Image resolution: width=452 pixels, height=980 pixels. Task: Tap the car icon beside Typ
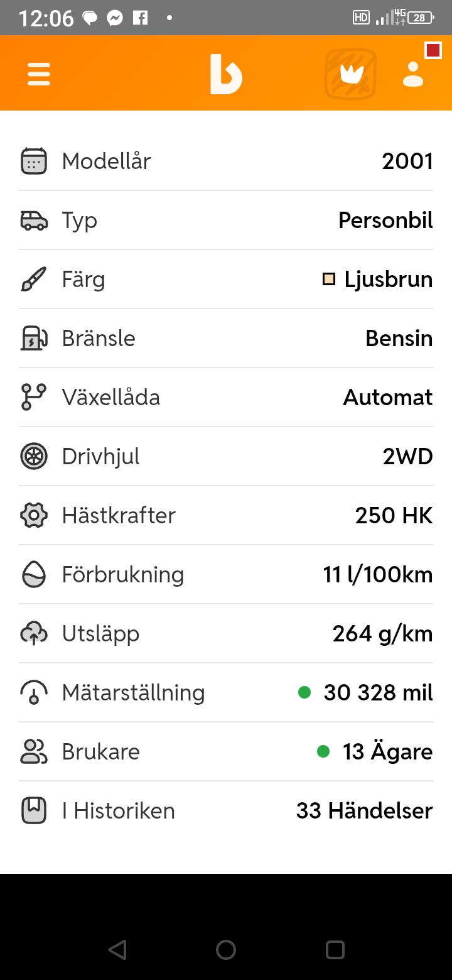(34, 220)
